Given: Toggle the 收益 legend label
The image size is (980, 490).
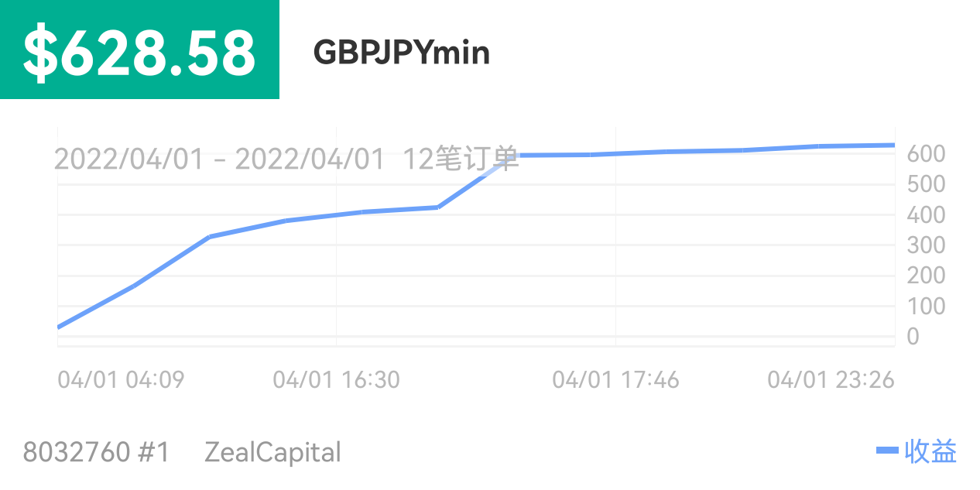Looking at the screenshot, I should 930,451.
